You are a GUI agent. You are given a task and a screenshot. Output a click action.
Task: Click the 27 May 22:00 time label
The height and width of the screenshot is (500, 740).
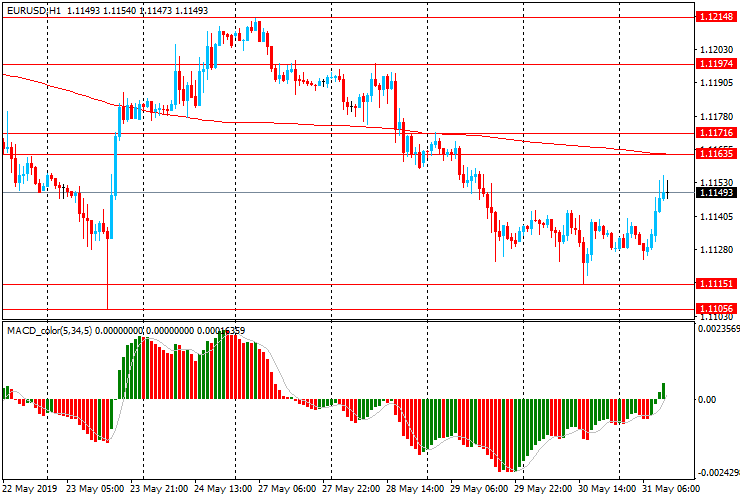(351, 489)
